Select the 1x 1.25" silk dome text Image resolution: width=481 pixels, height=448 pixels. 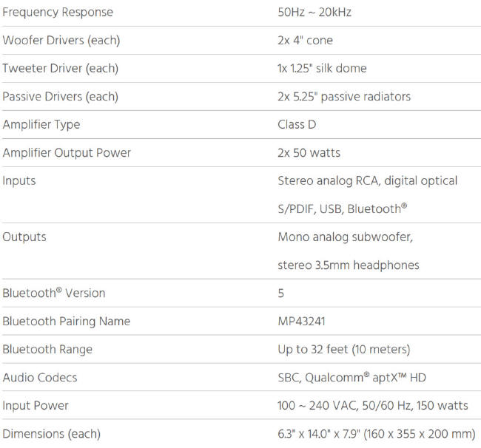click(322, 68)
